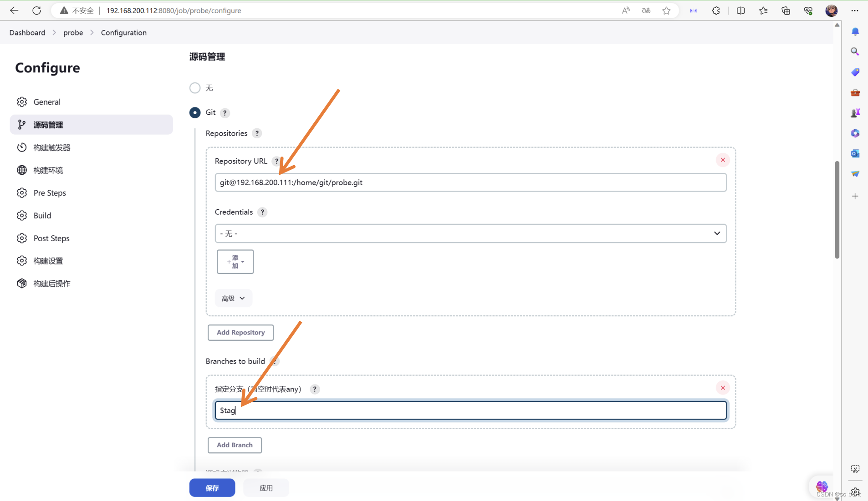Open the read aloud icon in address bar
This screenshot has width=868, height=501.
(626, 10)
